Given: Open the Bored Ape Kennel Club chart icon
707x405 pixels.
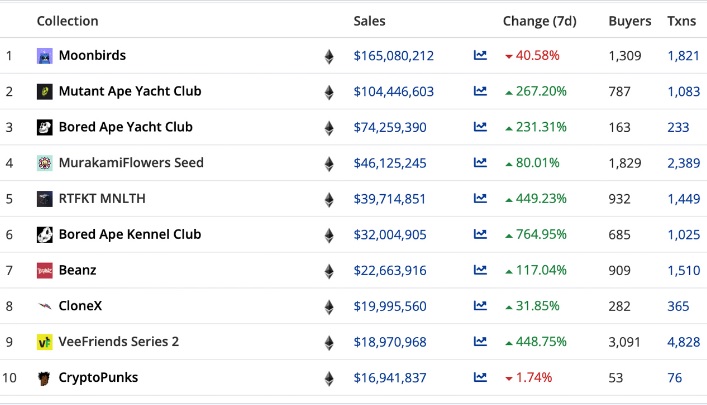Looking at the screenshot, I should coord(480,234).
